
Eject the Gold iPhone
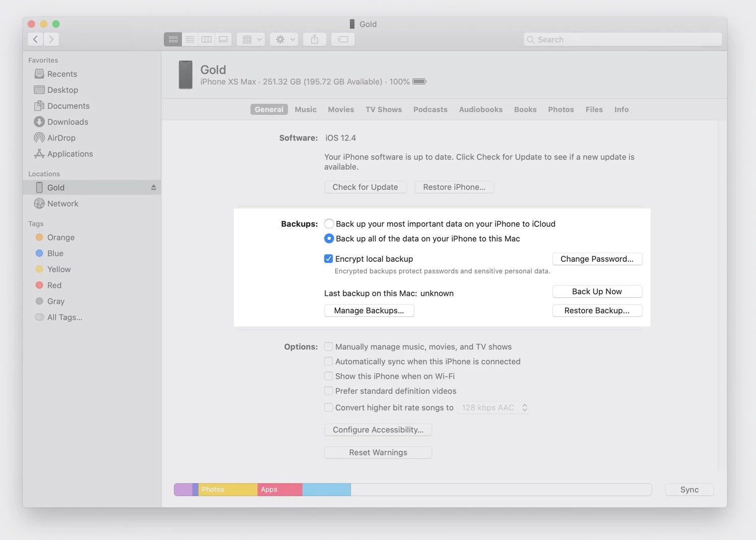tap(154, 187)
